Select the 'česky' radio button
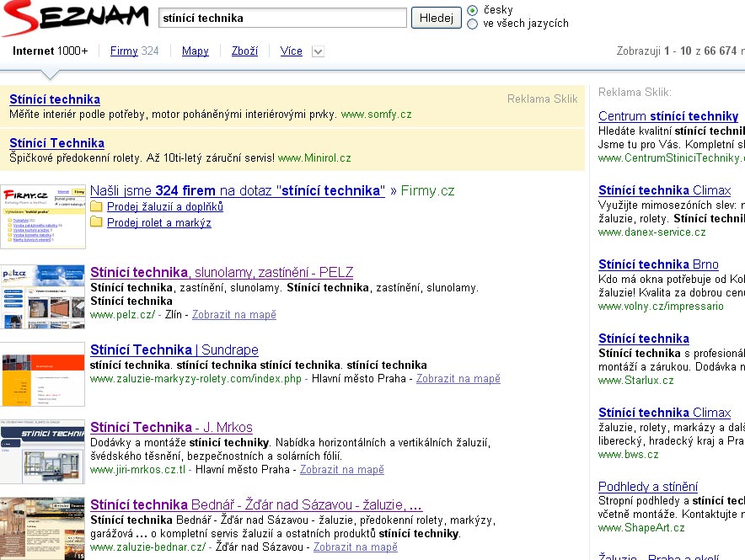 (472, 10)
